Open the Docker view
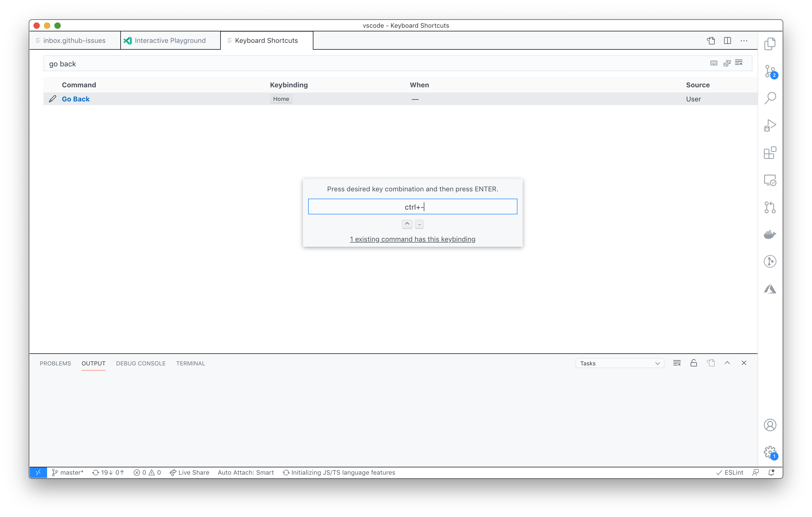This screenshot has width=812, height=517. (x=770, y=234)
